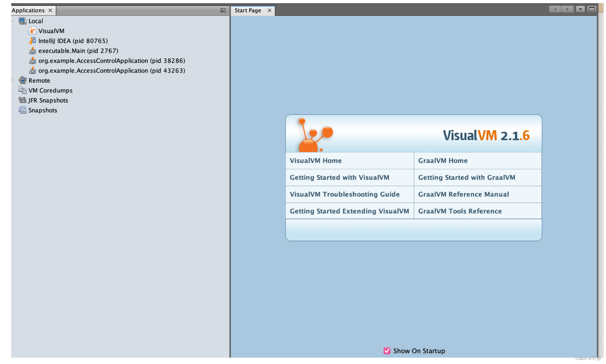Screen dimensions: 606x364
Task: Open Getting Started Extending VisualVM
Action: click(349, 211)
